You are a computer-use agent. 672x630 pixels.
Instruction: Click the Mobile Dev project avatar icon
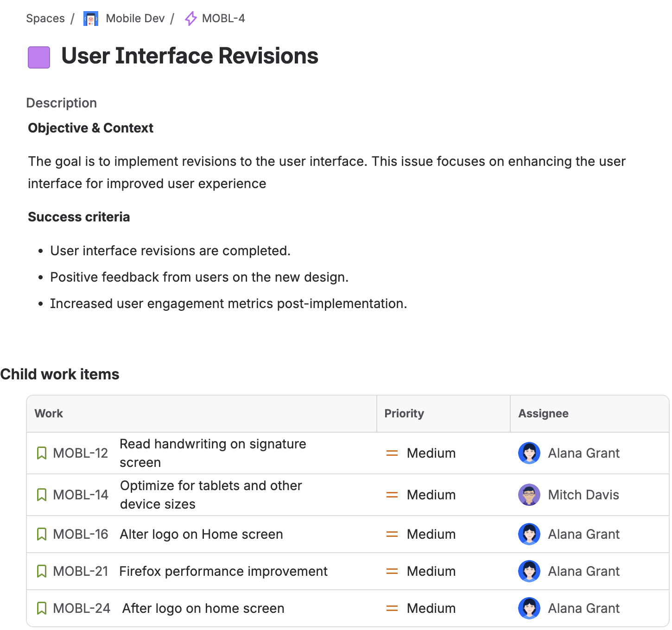coord(90,19)
